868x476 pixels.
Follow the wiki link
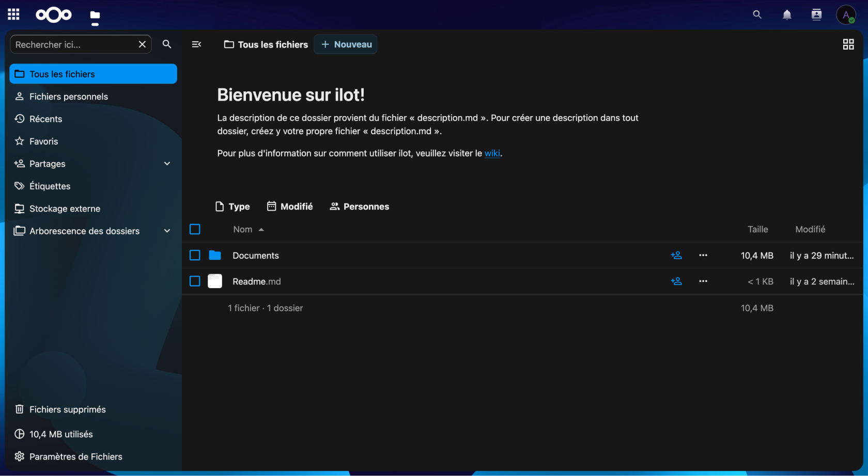492,153
